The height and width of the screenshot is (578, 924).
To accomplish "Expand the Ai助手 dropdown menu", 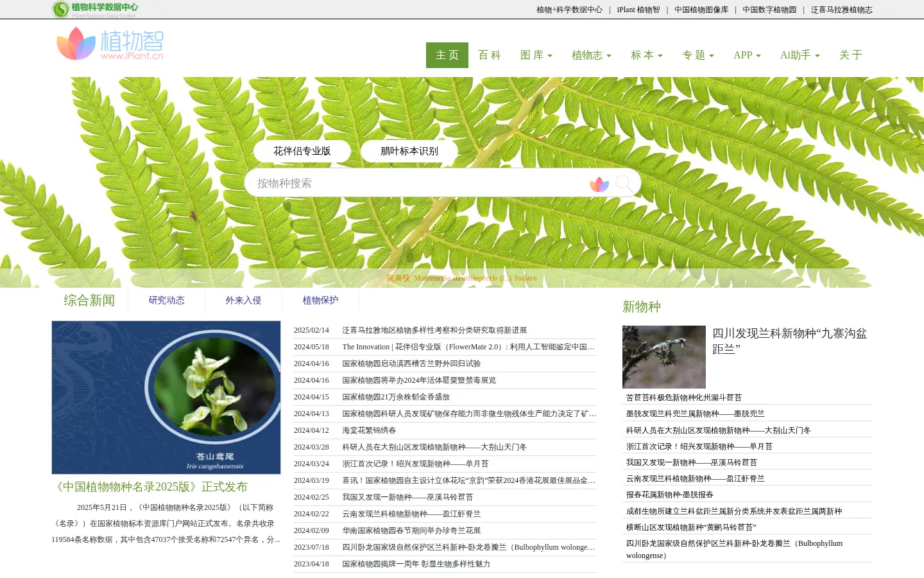I will click(x=800, y=55).
